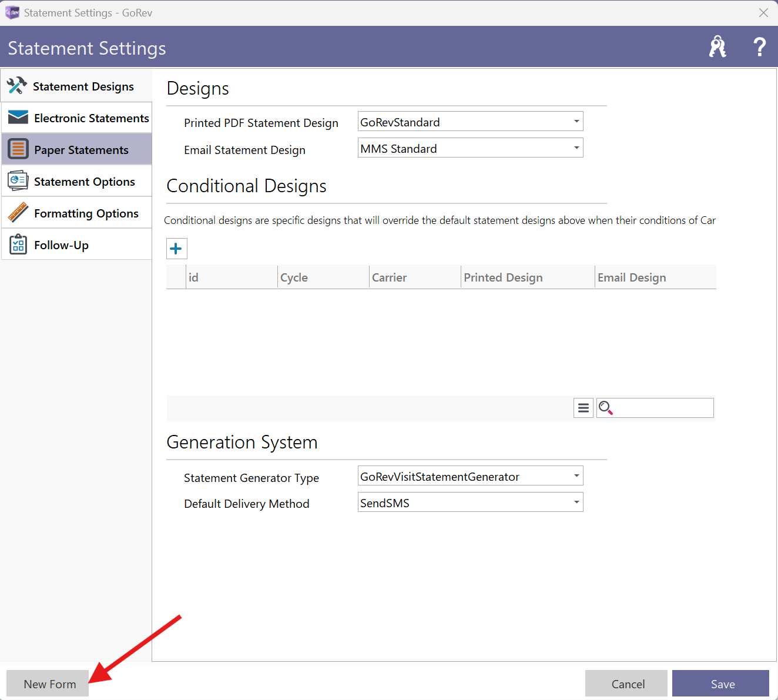Click the Statement Options icon
Screen dimensions: 778x700
pos(18,181)
